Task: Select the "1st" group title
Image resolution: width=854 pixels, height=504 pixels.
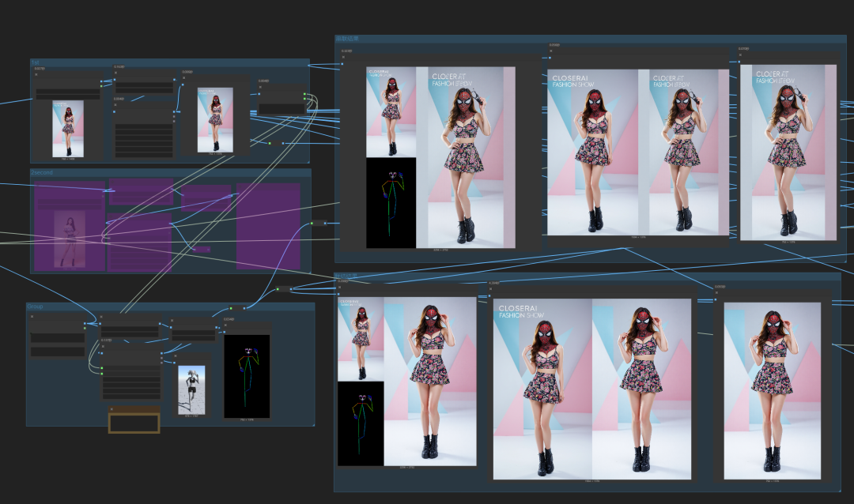Action: (x=35, y=62)
